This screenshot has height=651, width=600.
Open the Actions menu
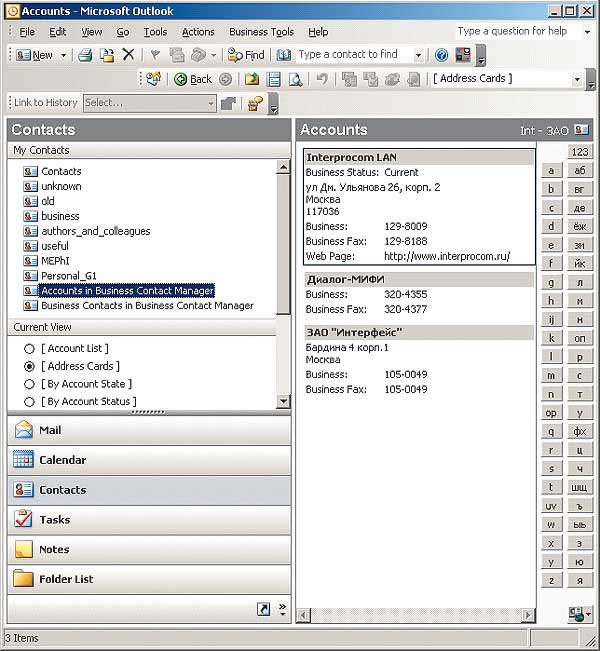(198, 32)
